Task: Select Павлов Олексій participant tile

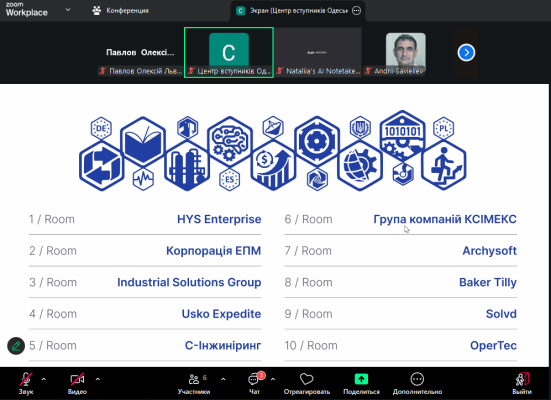Action: coord(140,52)
